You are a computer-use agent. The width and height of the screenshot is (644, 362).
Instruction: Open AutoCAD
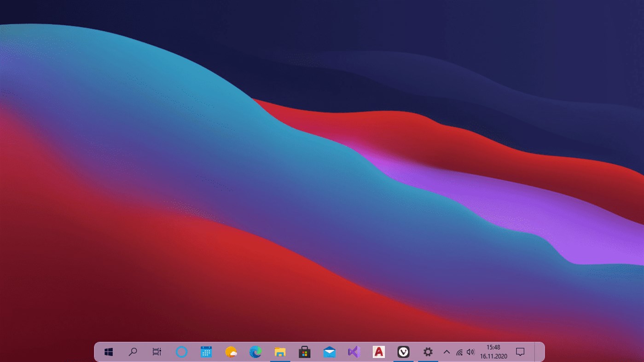click(x=378, y=351)
